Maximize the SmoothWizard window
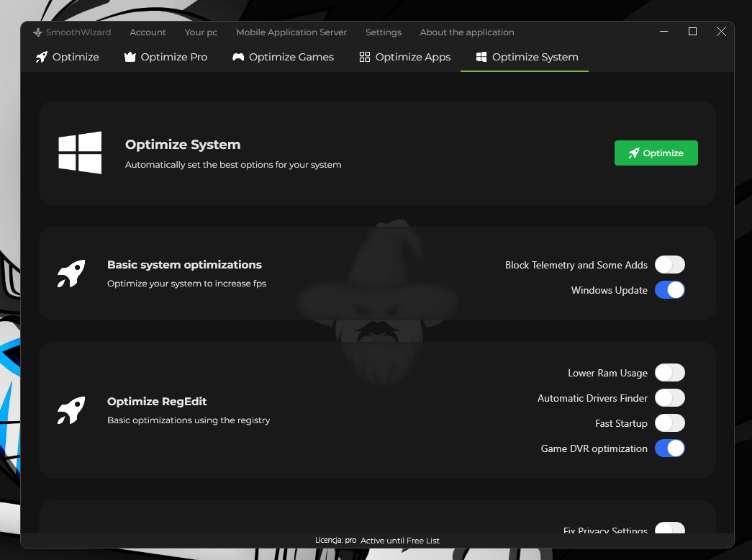 coord(692,32)
